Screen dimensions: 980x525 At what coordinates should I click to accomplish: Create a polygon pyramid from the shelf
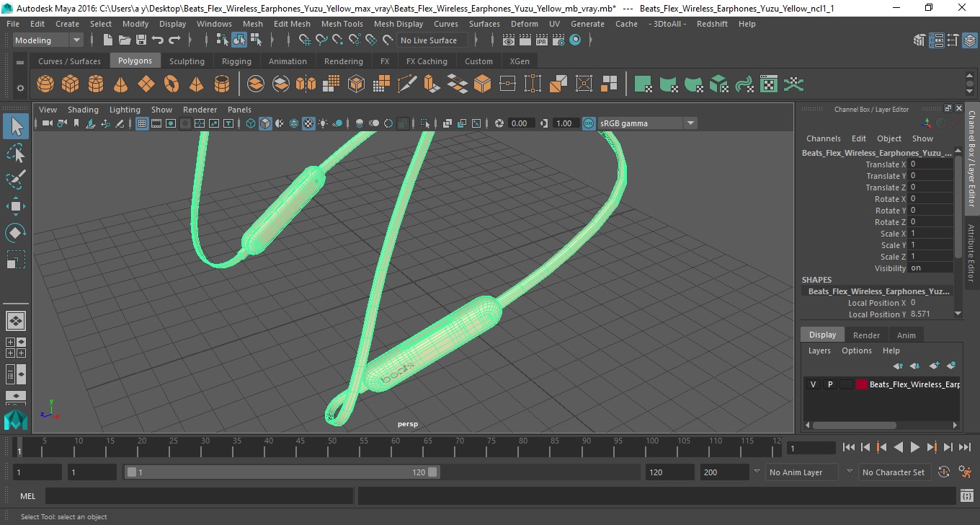click(196, 84)
